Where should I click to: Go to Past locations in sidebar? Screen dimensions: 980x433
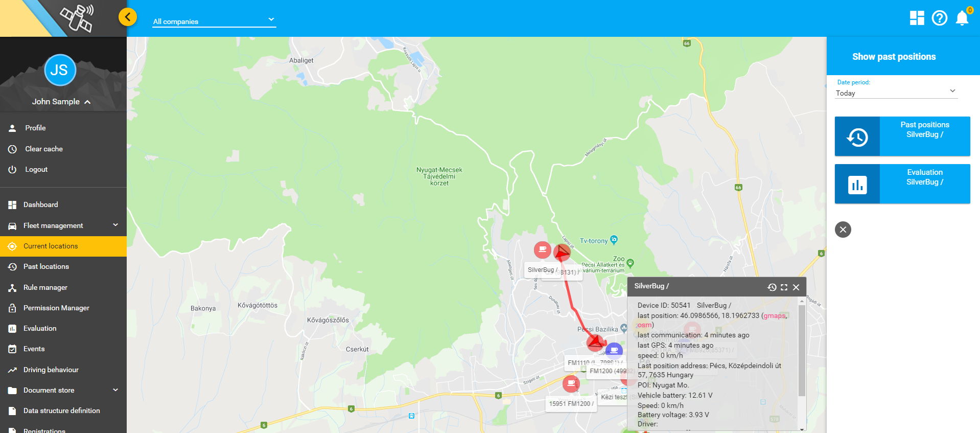(46, 266)
